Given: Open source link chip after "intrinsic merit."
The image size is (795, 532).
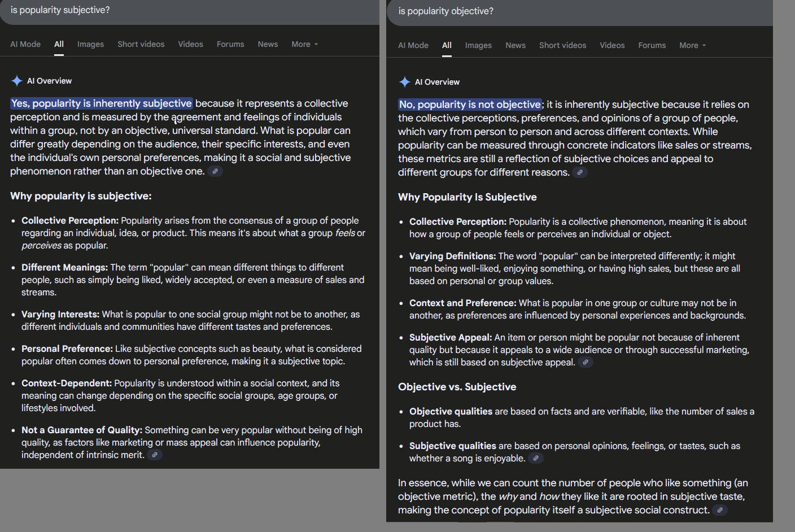Looking at the screenshot, I should pyautogui.click(x=155, y=455).
